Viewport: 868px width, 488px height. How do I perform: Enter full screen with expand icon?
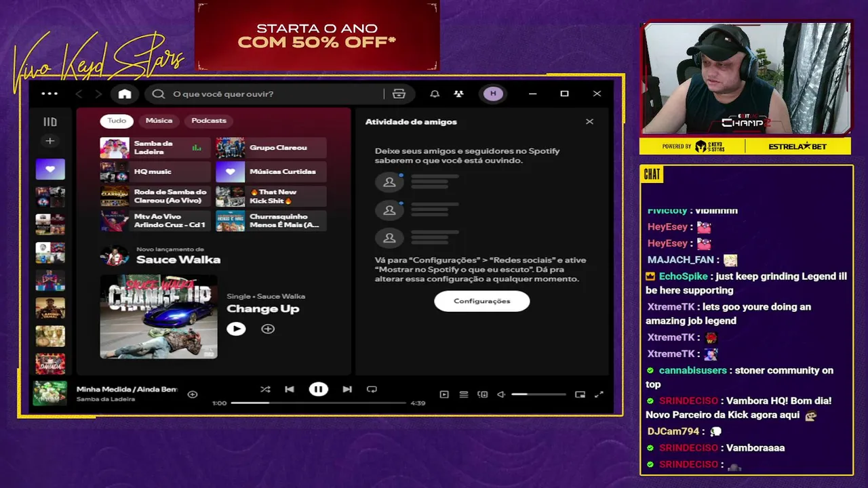(599, 394)
